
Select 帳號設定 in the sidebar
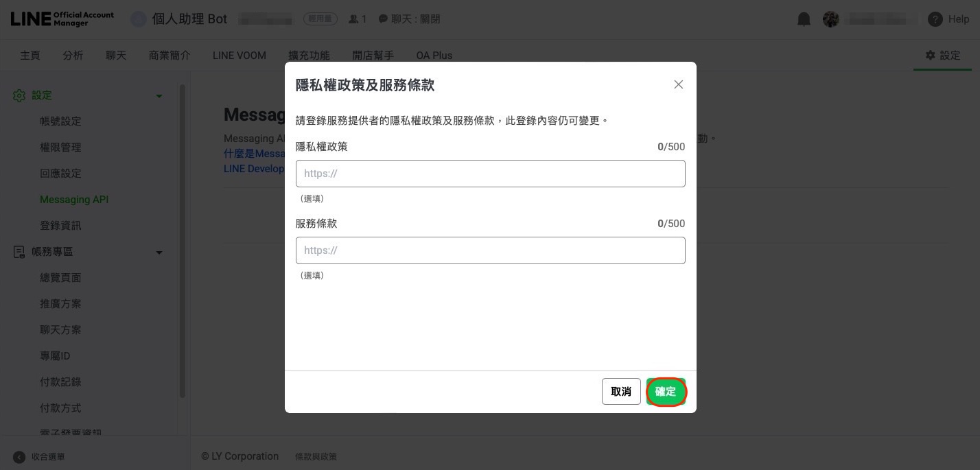pyautogui.click(x=60, y=121)
